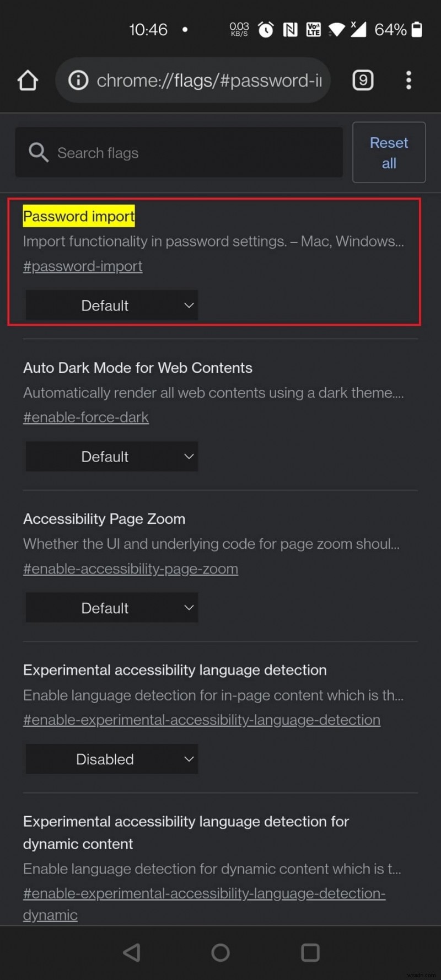Change the Disabled setting for language detection
Screen dimensions: 441x980
(x=111, y=759)
